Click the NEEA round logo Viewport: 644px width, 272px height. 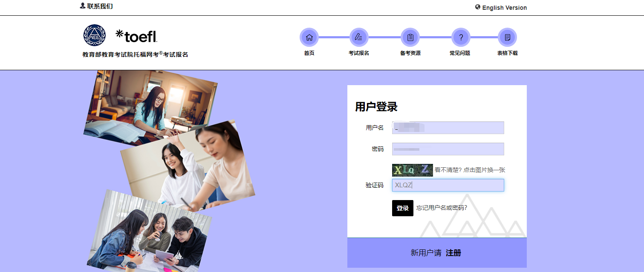[x=94, y=35]
